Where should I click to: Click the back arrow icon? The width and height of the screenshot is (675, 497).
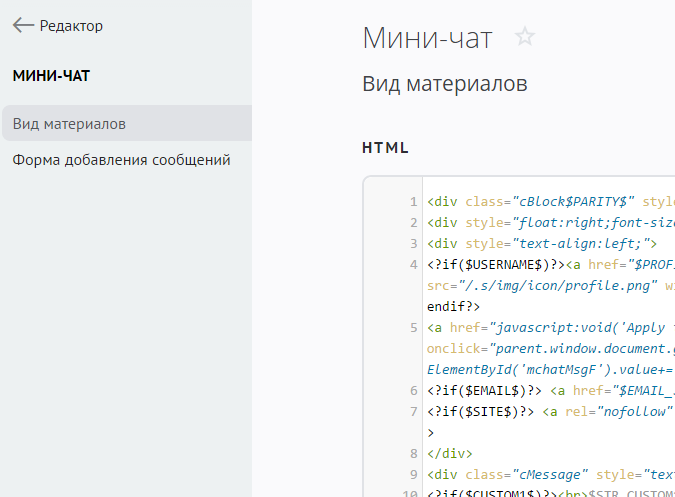point(23,26)
